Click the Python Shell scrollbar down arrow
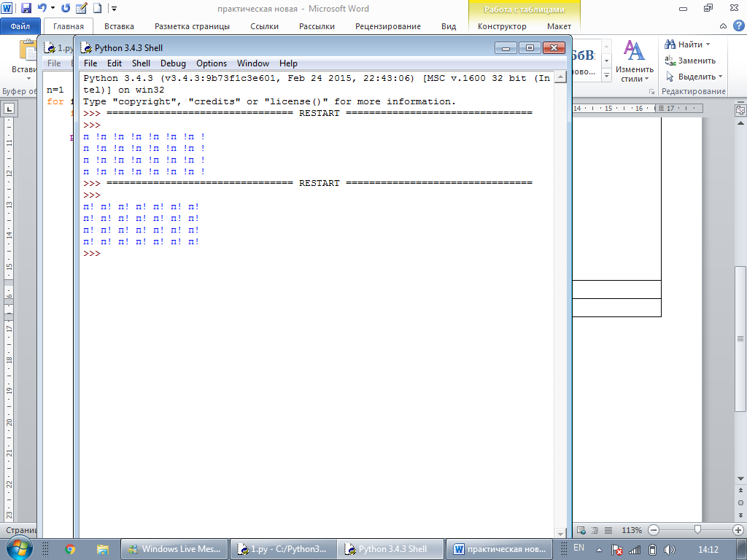Image resolution: width=747 pixels, height=560 pixels. tap(561, 533)
